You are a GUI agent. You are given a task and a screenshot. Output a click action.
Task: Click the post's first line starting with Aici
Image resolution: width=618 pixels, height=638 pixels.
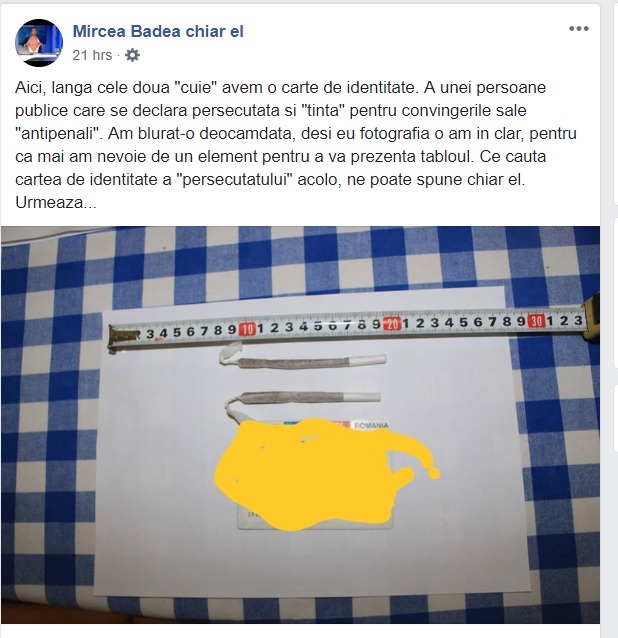tap(280, 87)
